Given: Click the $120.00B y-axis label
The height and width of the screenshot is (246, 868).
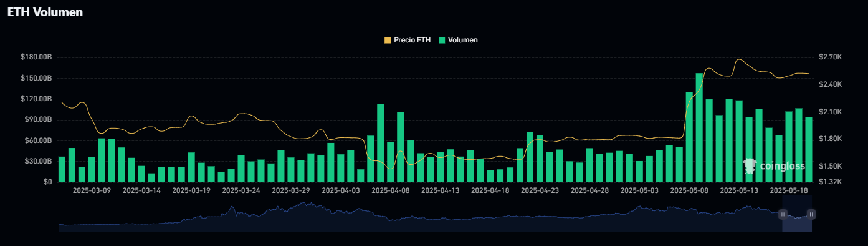Looking at the screenshot, I should pyautogui.click(x=36, y=99).
